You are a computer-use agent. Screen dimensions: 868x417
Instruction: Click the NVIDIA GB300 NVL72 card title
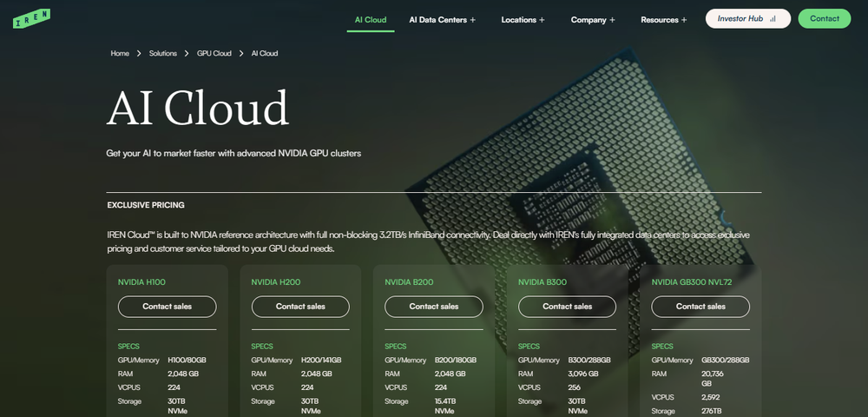click(692, 281)
